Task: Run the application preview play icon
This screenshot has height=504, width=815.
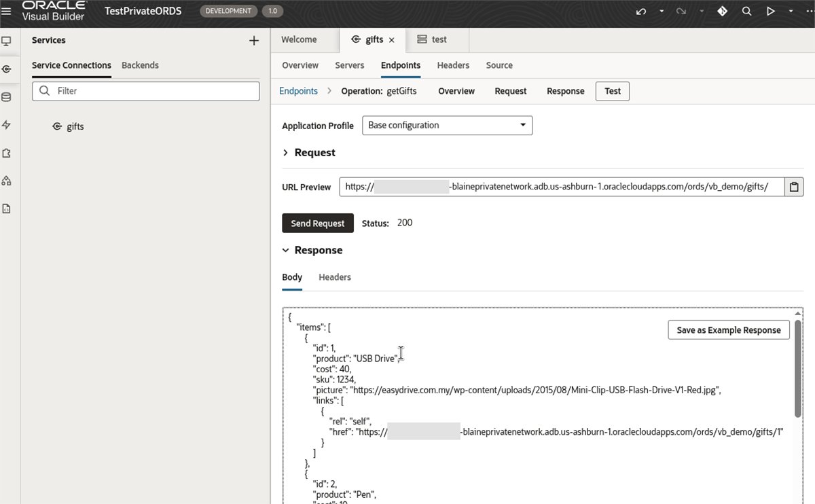Action: point(770,12)
